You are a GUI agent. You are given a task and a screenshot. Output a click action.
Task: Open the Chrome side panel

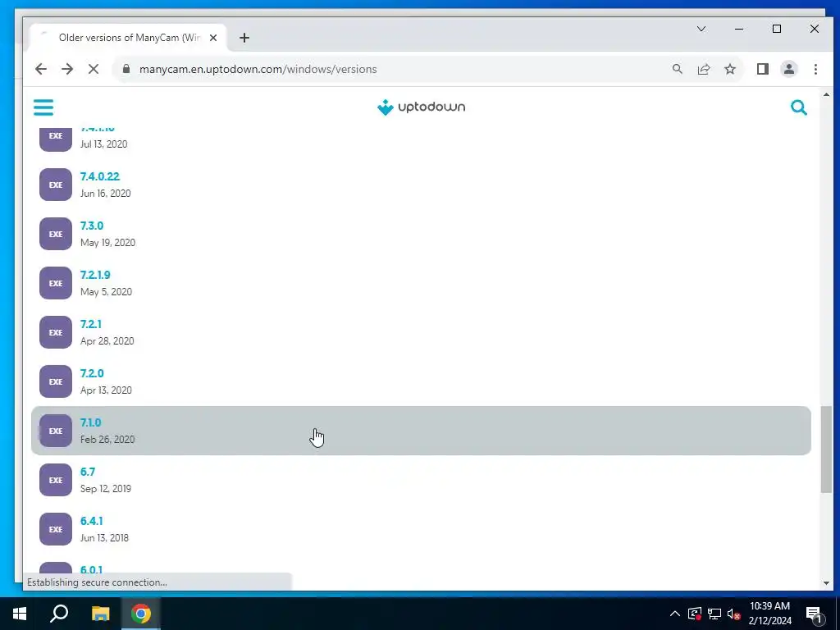click(x=762, y=69)
